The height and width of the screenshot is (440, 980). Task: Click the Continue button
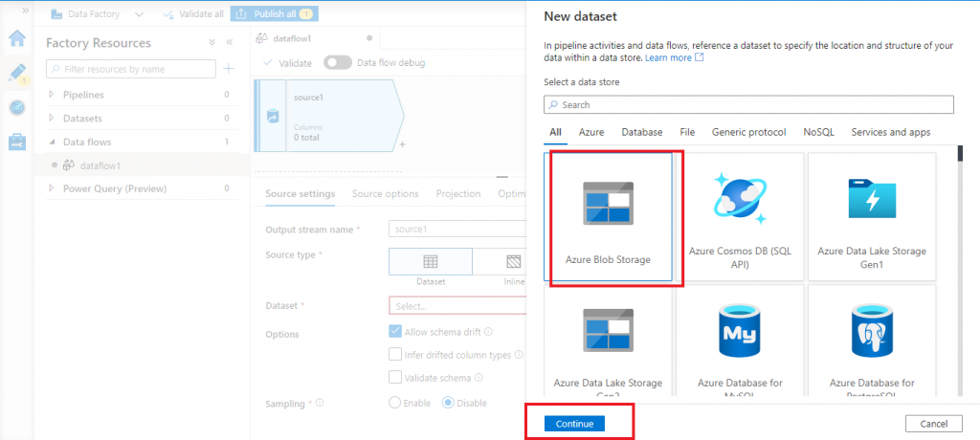574,424
